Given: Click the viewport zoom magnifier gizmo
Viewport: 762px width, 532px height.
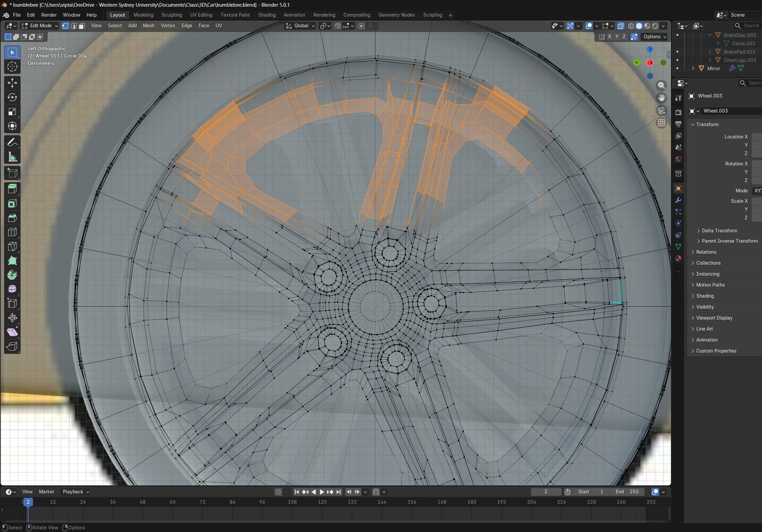Looking at the screenshot, I should click(661, 86).
